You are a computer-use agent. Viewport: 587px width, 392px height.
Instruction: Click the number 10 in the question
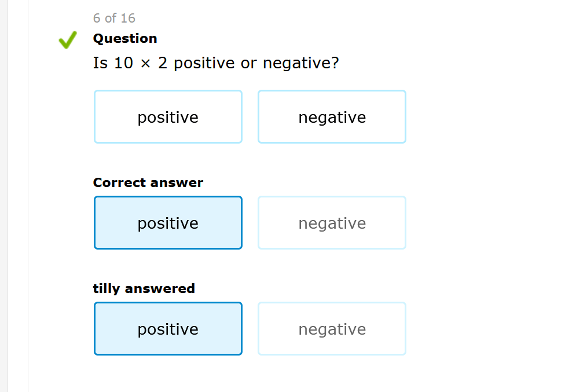(x=123, y=63)
